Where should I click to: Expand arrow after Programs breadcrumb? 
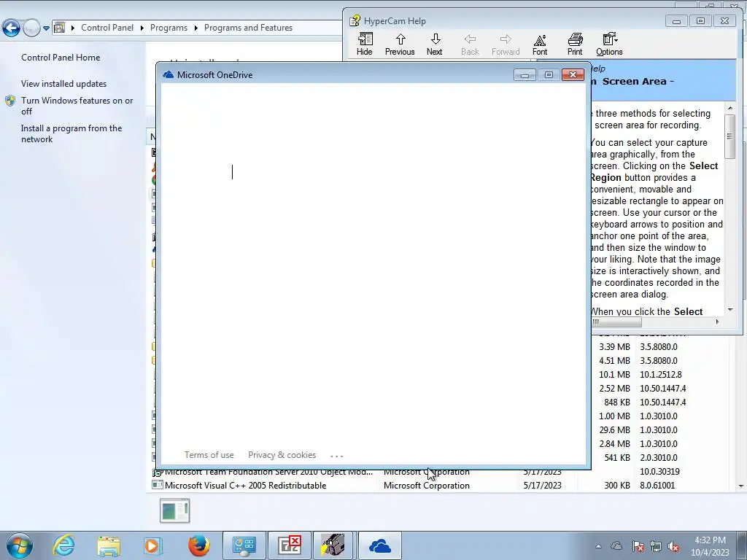click(x=196, y=28)
